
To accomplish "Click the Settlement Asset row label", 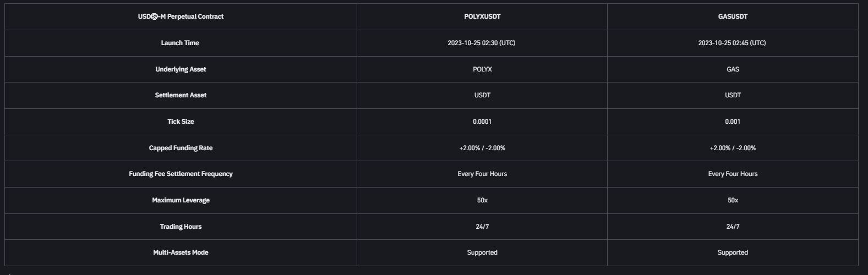I will tap(181, 95).
